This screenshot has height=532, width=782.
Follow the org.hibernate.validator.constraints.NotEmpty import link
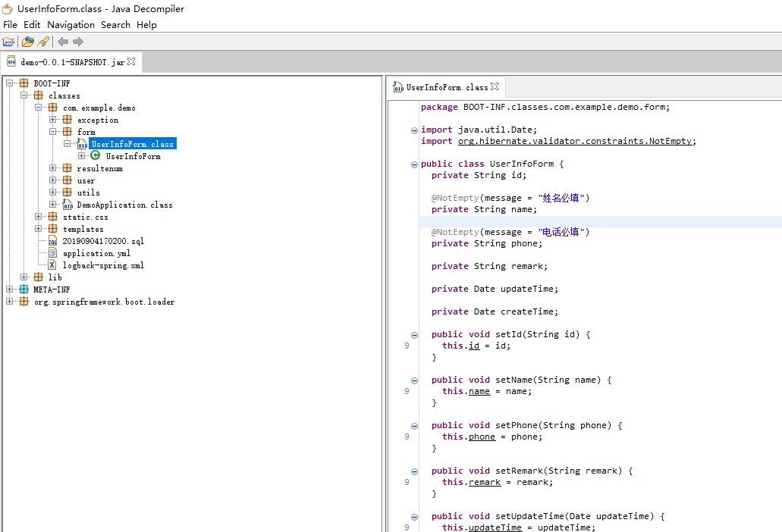576,142
